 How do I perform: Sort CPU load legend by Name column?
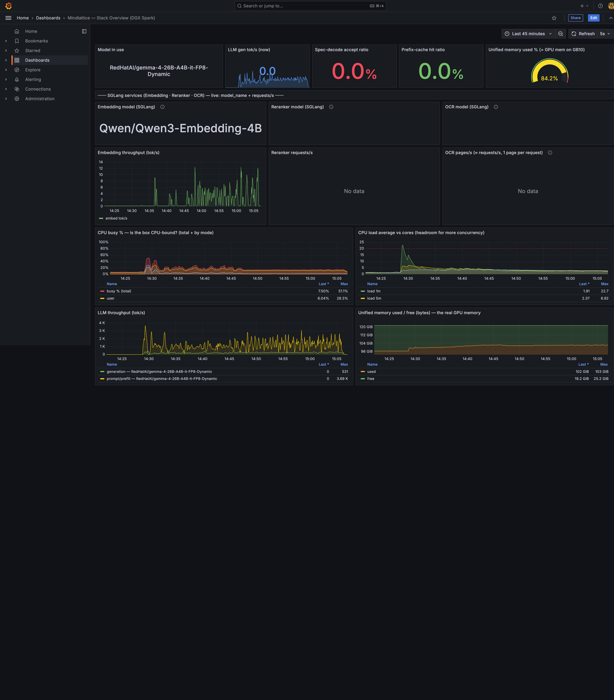[372, 284]
